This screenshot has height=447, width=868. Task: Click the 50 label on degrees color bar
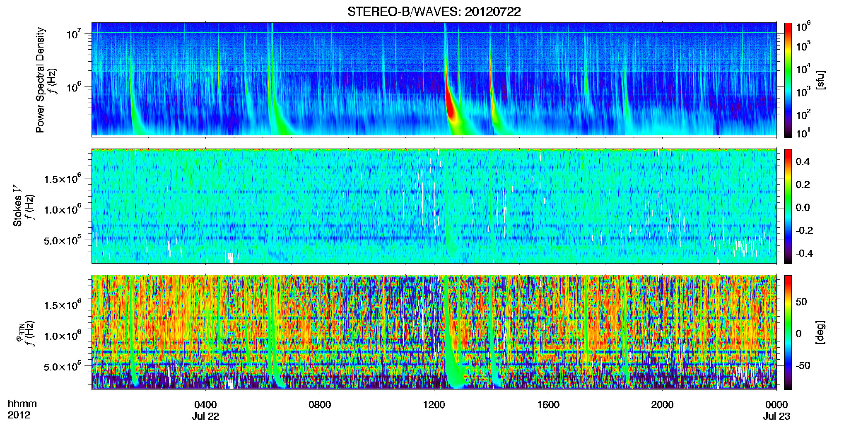point(801,302)
